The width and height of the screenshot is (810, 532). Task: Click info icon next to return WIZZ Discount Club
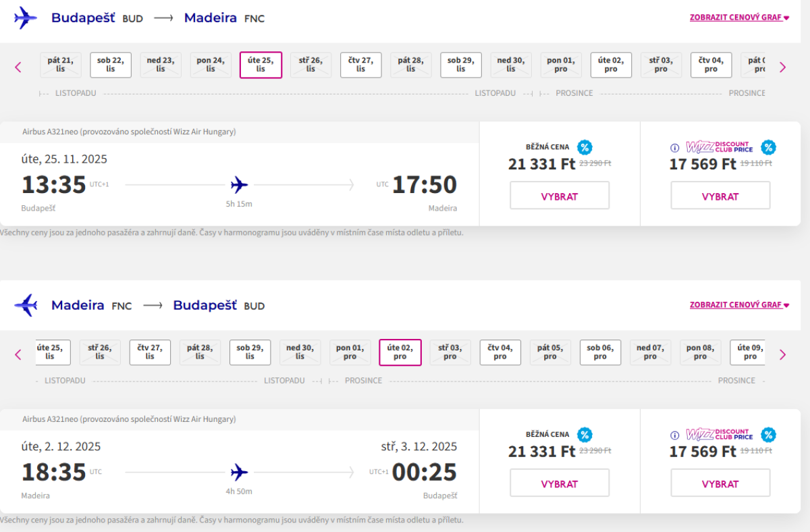coord(674,435)
